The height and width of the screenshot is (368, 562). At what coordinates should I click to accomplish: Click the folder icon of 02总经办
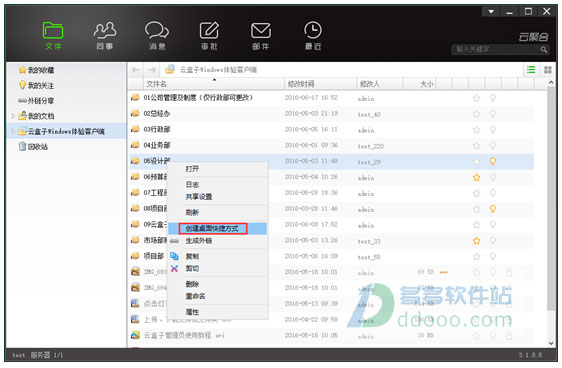135,113
